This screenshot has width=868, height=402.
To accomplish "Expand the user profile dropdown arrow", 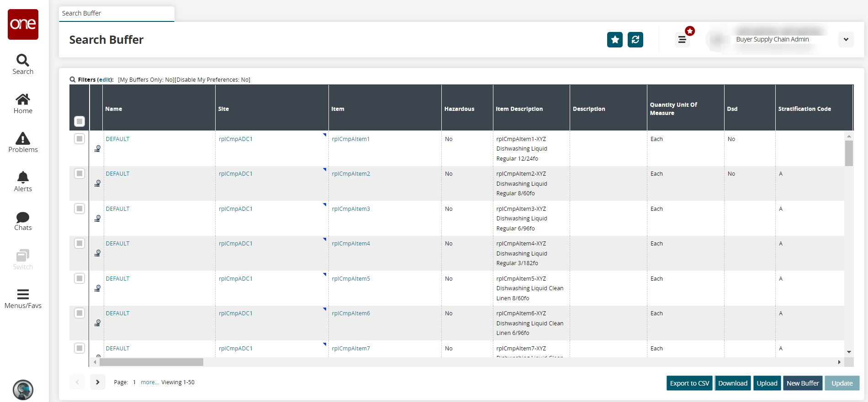I will [846, 40].
